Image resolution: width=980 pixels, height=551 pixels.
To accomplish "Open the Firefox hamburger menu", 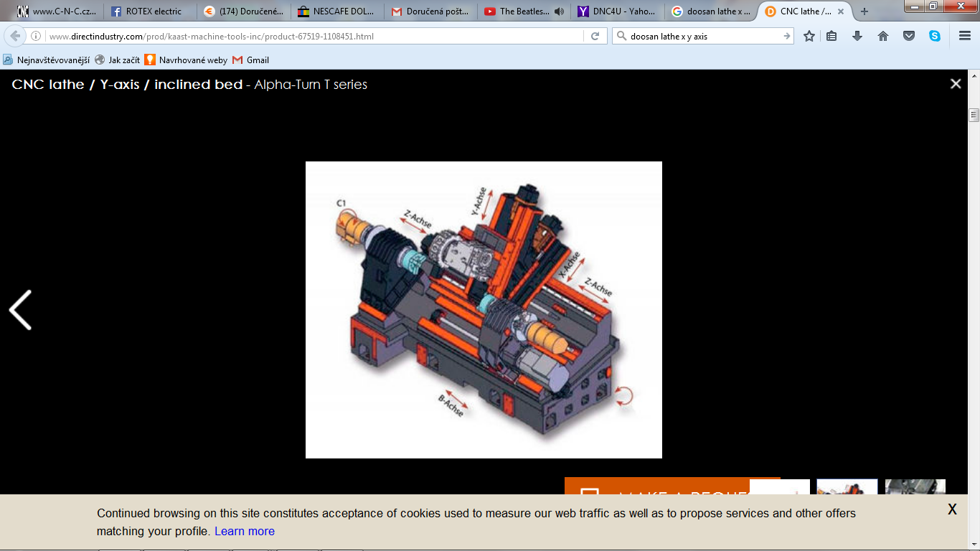I will point(965,36).
